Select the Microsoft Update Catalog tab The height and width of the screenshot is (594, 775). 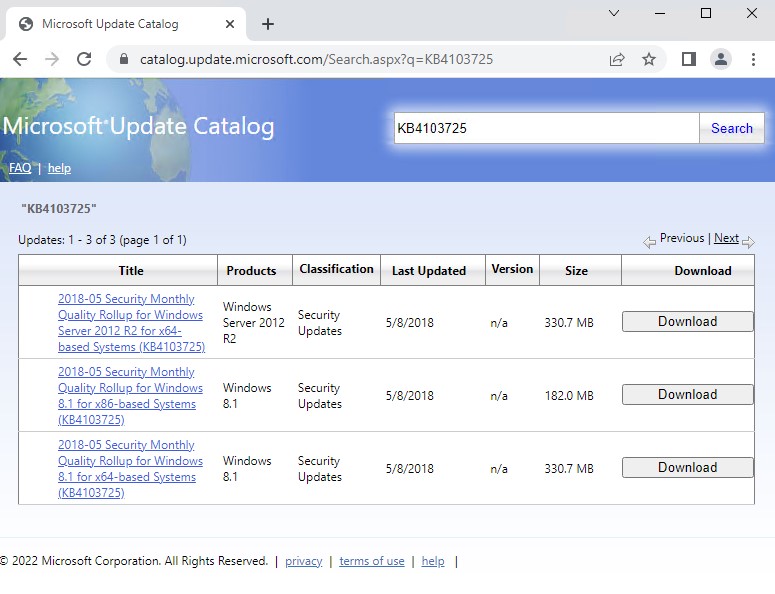pyautogui.click(x=126, y=24)
